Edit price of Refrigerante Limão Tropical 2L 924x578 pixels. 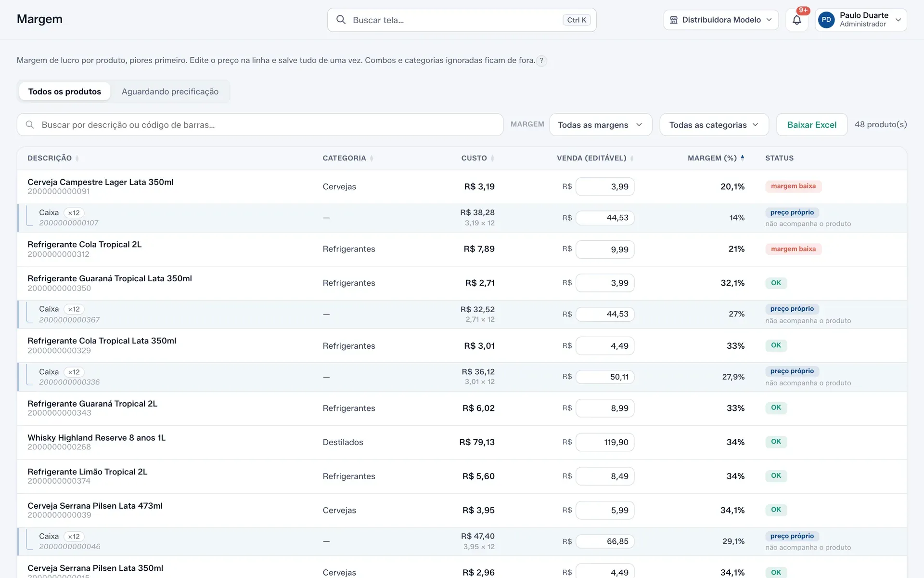(605, 476)
